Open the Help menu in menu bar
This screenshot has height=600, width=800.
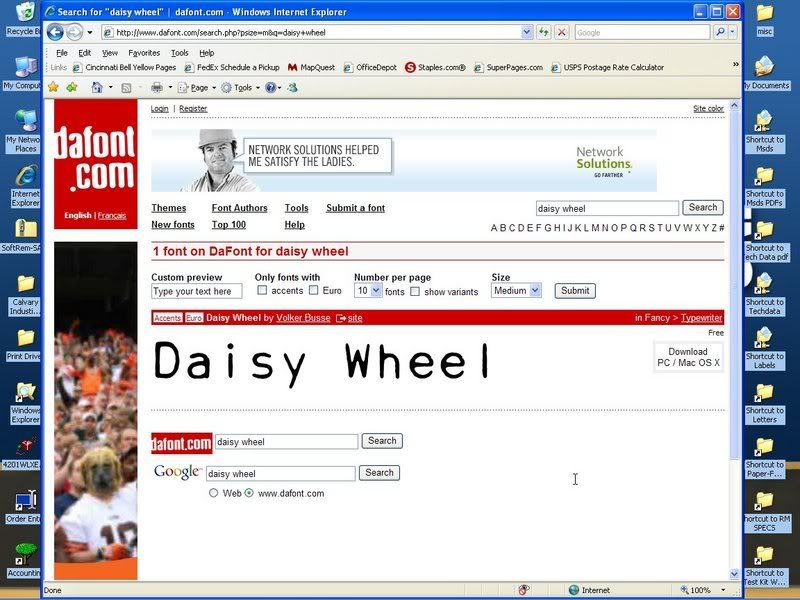click(207, 53)
